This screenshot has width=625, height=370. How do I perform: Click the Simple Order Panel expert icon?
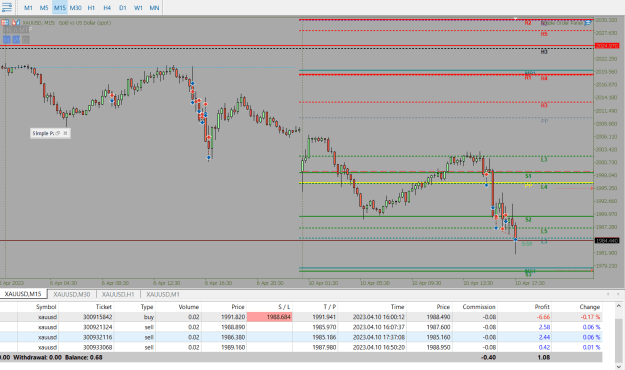pos(588,23)
